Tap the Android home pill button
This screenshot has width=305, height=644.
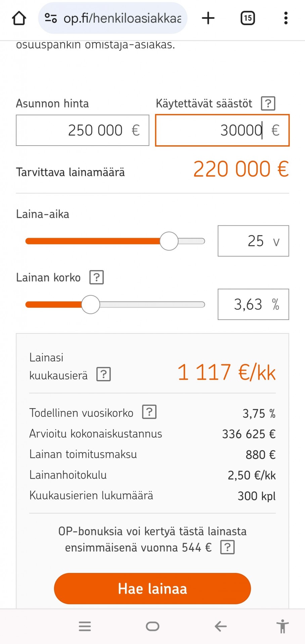coord(152,626)
